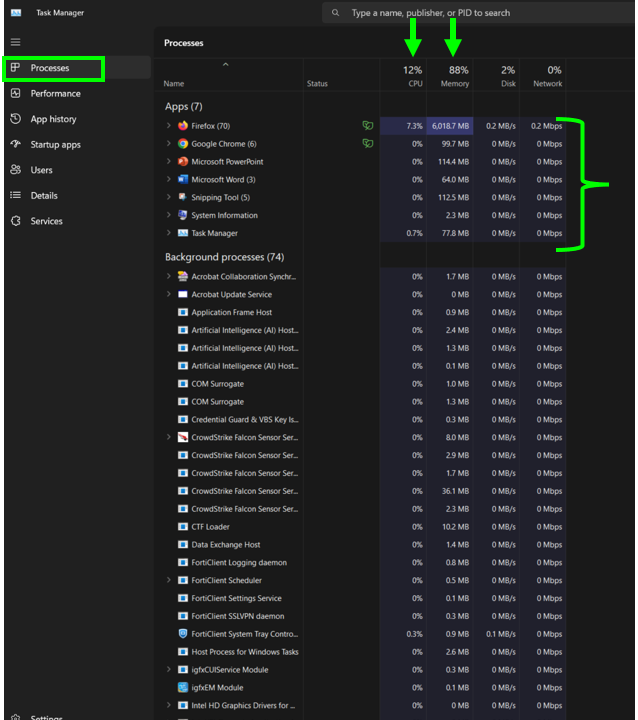Open the hamburger navigation menu

click(x=15, y=42)
